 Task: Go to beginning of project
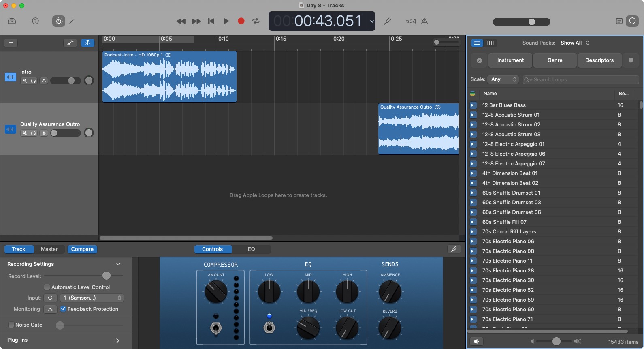[211, 21]
